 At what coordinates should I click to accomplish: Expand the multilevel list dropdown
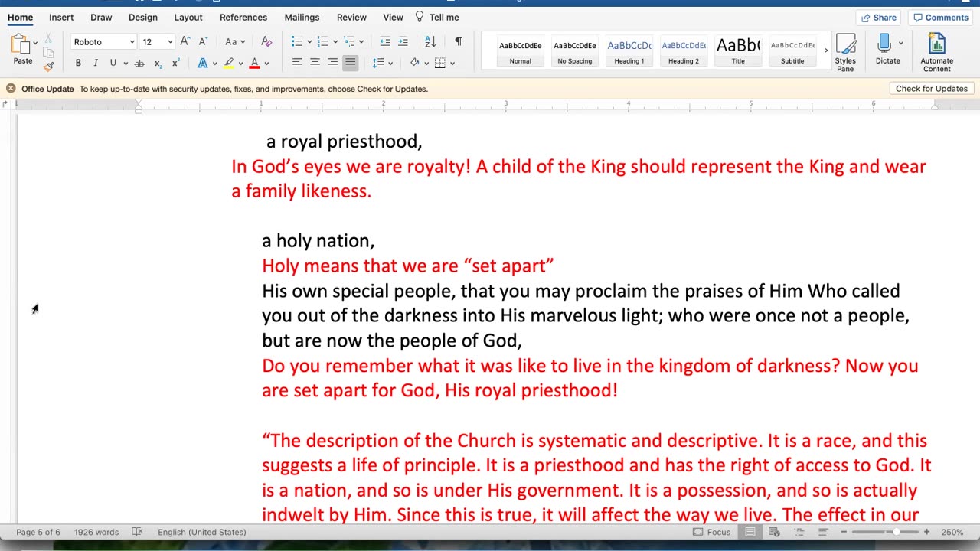click(x=361, y=41)
